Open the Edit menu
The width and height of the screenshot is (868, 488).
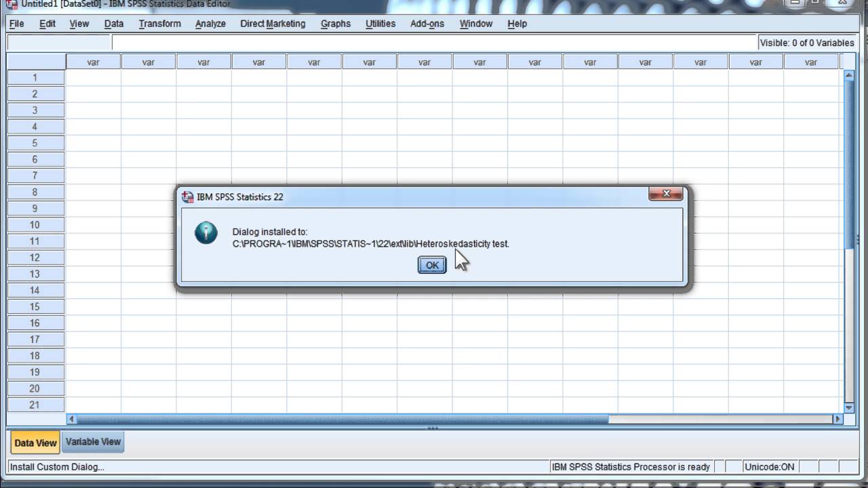pyautogui.click(x=47, y=24)
